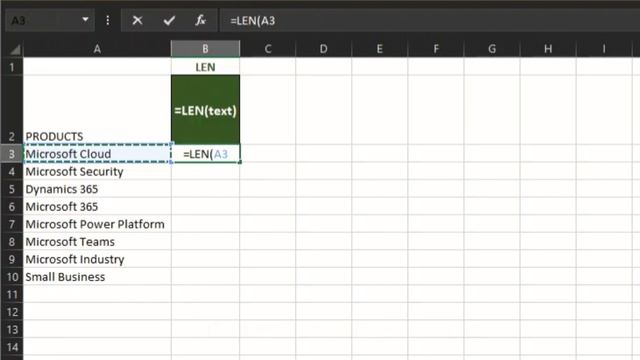Click the Microsoft Teams cell
This screenshot has height=360, width=640.
coord(97,242)
